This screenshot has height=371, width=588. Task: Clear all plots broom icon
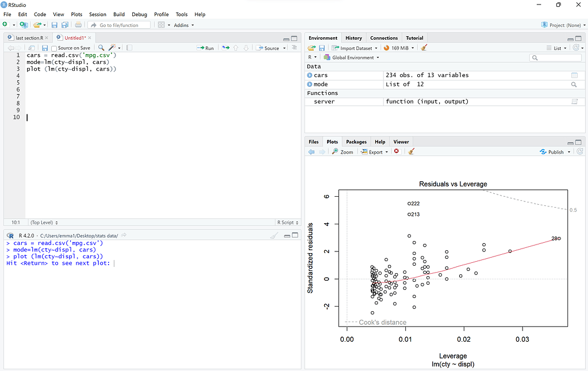click(411, 151)
